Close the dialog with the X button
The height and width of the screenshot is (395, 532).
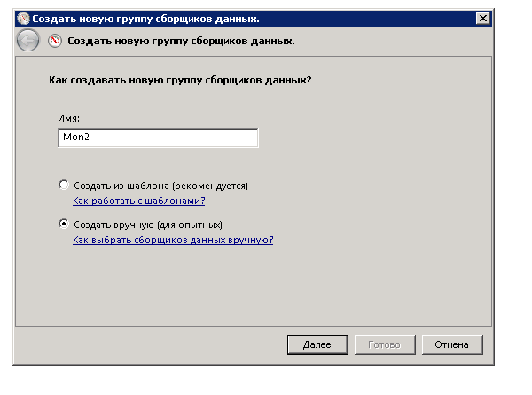tap(482, 19)
